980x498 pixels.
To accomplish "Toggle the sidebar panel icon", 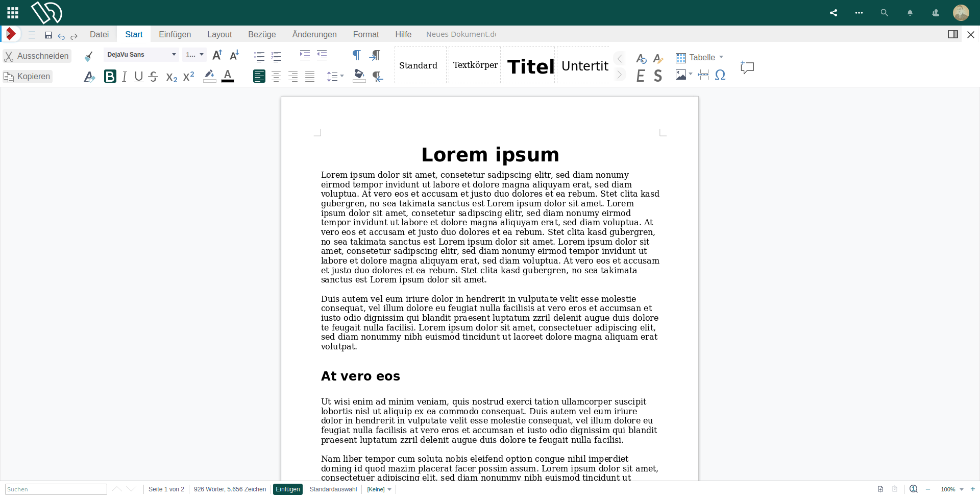I will (953, 34).
